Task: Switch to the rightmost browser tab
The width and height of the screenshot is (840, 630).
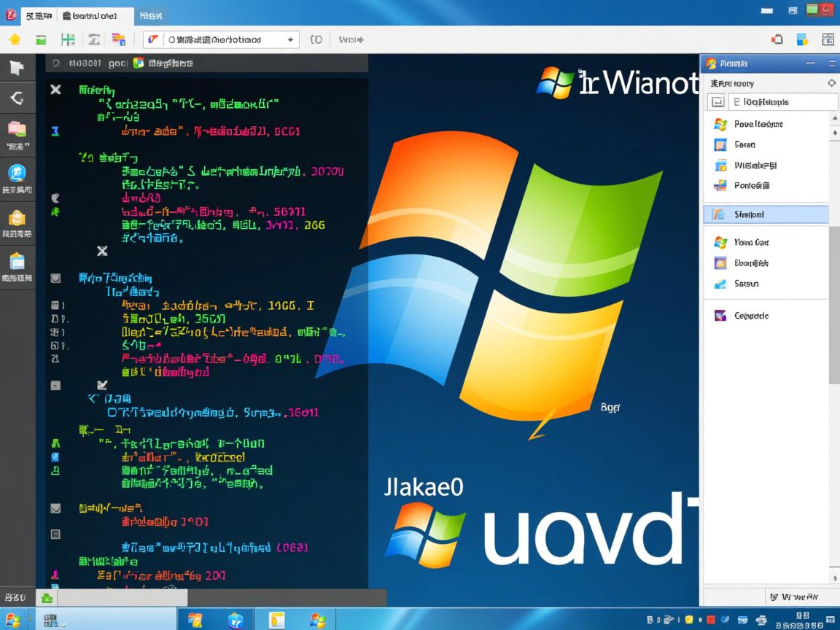Action: coord(152,15)
